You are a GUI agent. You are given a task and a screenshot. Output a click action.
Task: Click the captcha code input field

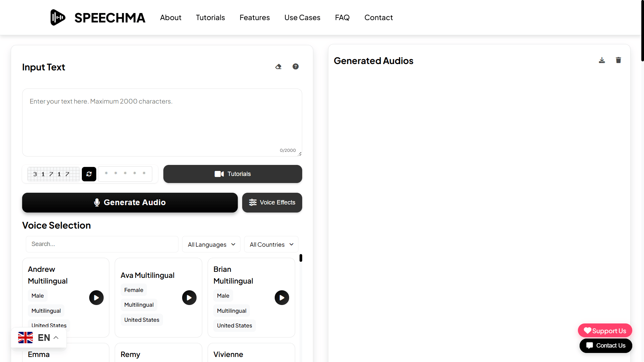coord(125,174)
